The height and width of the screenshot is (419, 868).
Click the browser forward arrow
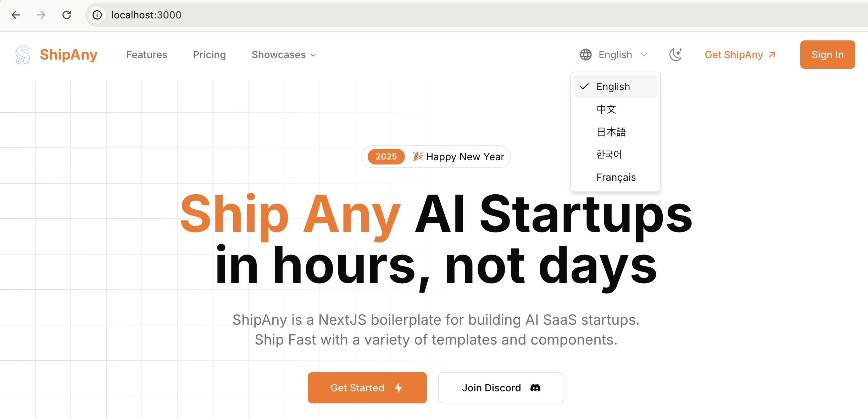[41, 15]
